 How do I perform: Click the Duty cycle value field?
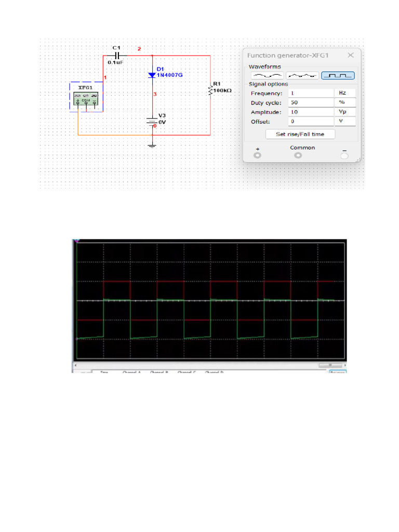click(311, 102)
